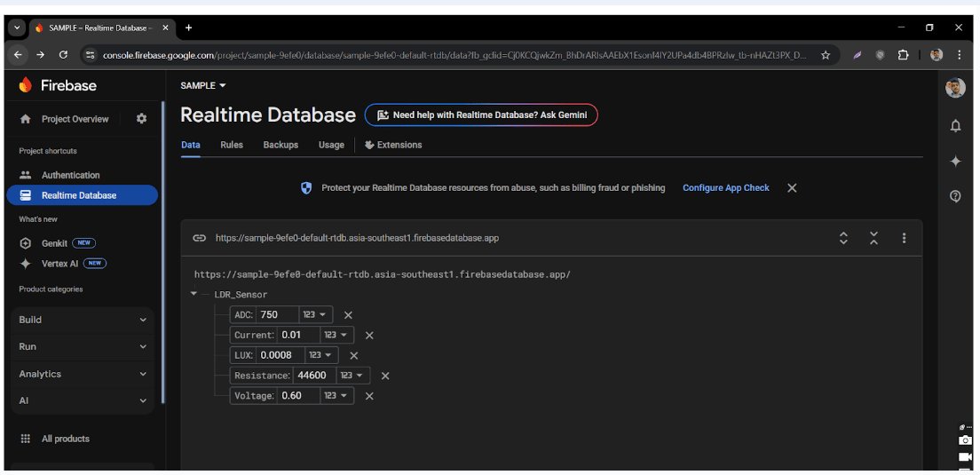
Task: Open database three-dot options menu
Action: (x=904, y=238)
